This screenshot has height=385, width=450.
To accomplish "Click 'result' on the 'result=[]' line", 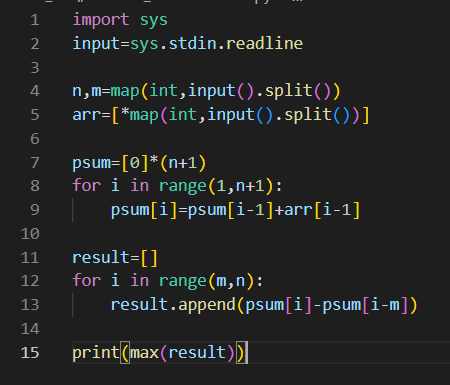I will pyautogui.click(x=101, y=258).
